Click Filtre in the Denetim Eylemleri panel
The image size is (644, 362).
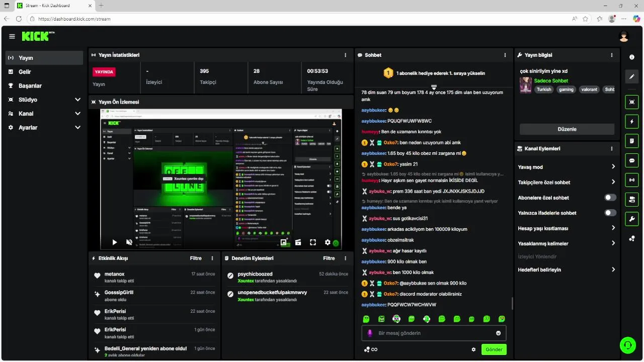coord(329,258)
